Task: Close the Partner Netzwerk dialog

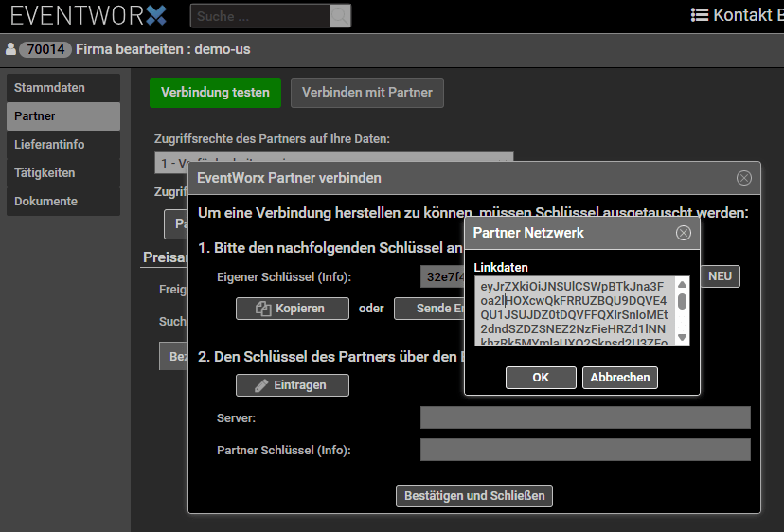Action: [683, 233]
